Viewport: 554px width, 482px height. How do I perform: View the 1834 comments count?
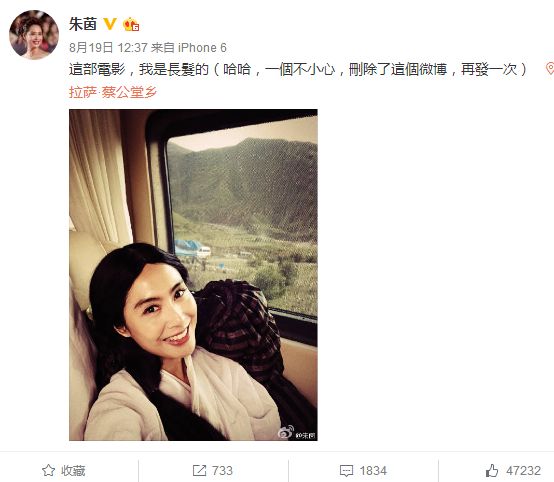(x=373, y=471)
